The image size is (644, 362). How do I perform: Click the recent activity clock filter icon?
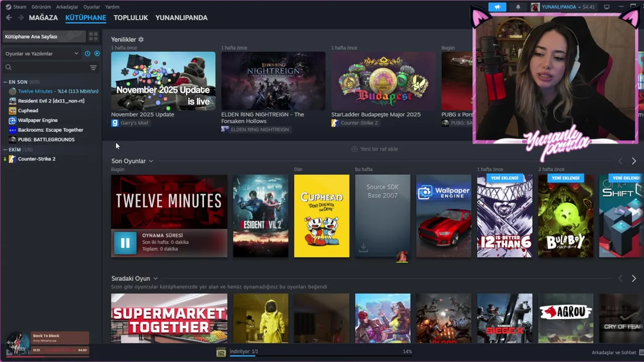tap(88, 53)
